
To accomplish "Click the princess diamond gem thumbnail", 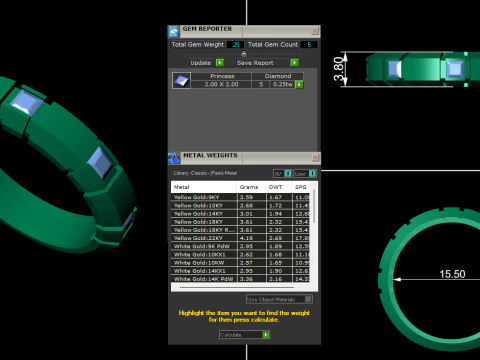I will click(x=181, y=80).
